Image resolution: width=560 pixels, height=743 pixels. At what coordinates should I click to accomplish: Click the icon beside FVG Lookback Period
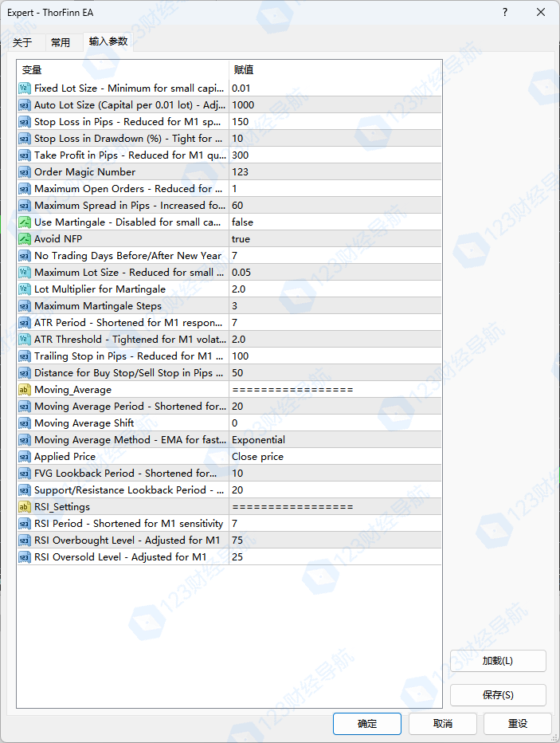click(25, 474)
